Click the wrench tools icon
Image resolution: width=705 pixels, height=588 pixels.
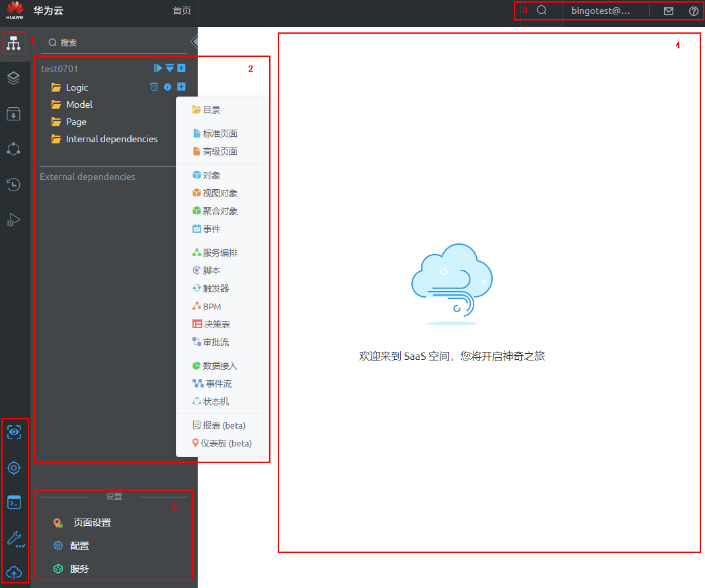[x=15, y=538]
